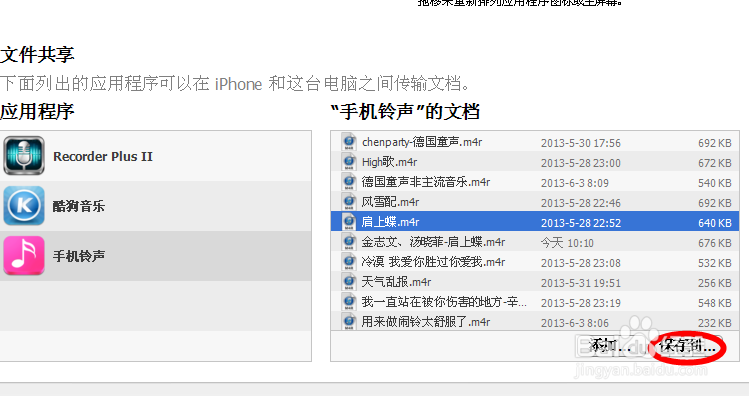Click the date 2013-5-28 23:08
Screen dimensions: 749x396
coord(580,263)
